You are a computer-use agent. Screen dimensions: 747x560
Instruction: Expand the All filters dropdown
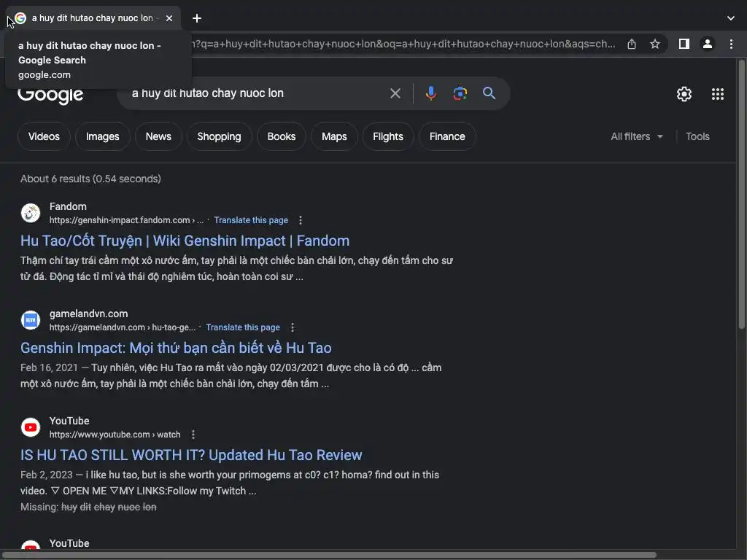[637, 136]
